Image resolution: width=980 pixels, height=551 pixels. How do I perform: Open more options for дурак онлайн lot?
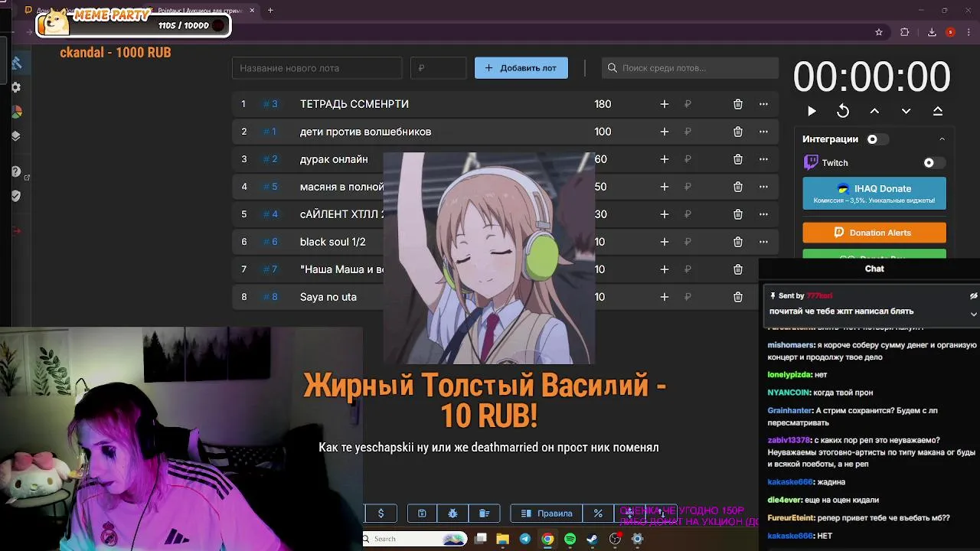coord(763,159)
